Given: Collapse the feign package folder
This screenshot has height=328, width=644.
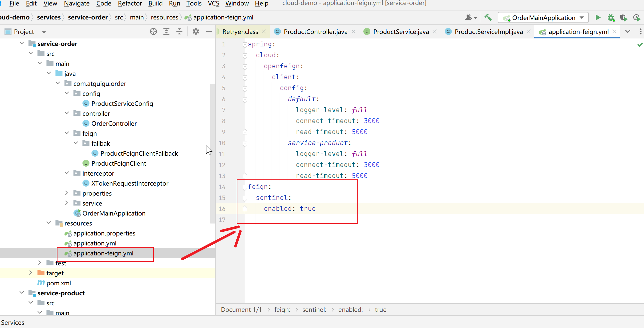Looking at the screenshot, I should click(67, 133).
